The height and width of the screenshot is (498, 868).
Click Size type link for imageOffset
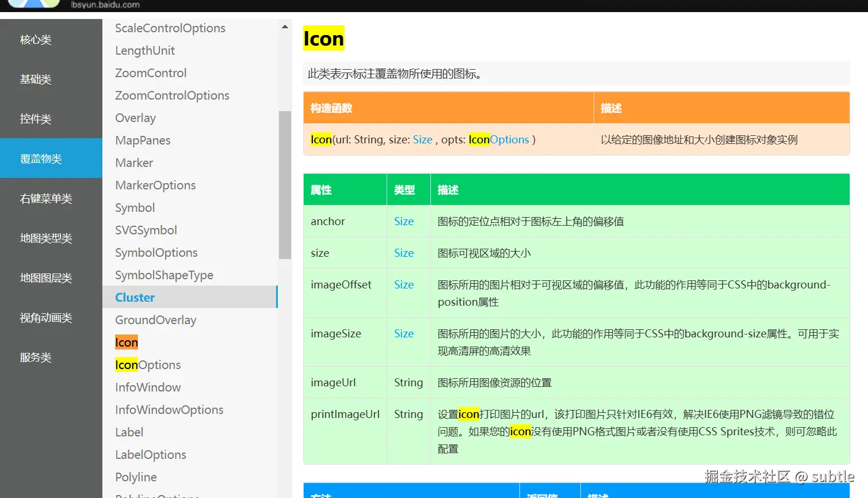click(404, 284)
